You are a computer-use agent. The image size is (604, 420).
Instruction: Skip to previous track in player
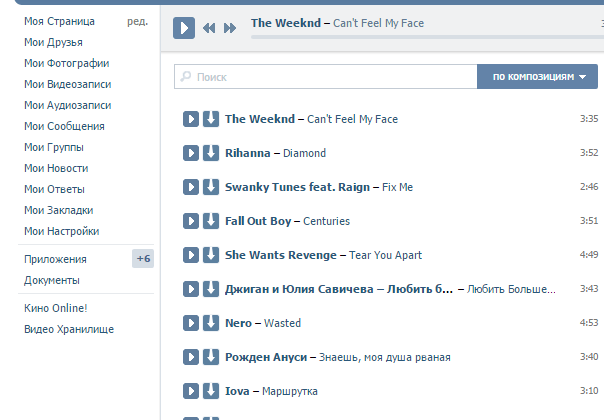(209, 28)
